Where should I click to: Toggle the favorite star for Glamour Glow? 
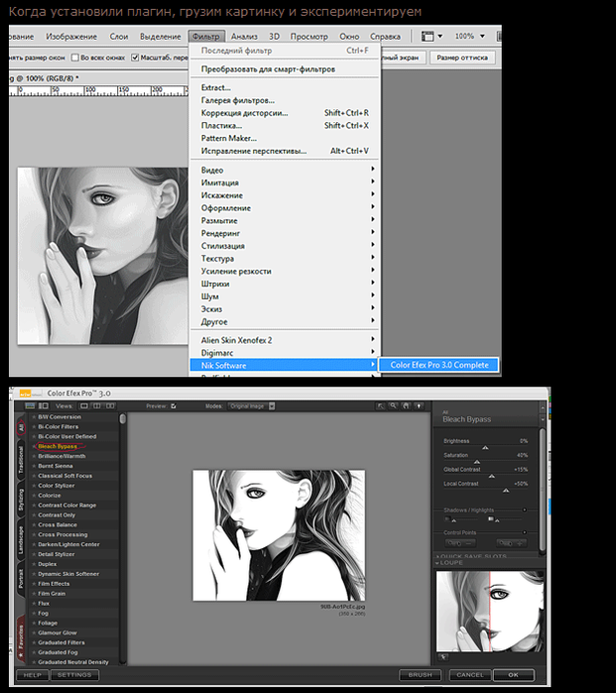(34, 633)
